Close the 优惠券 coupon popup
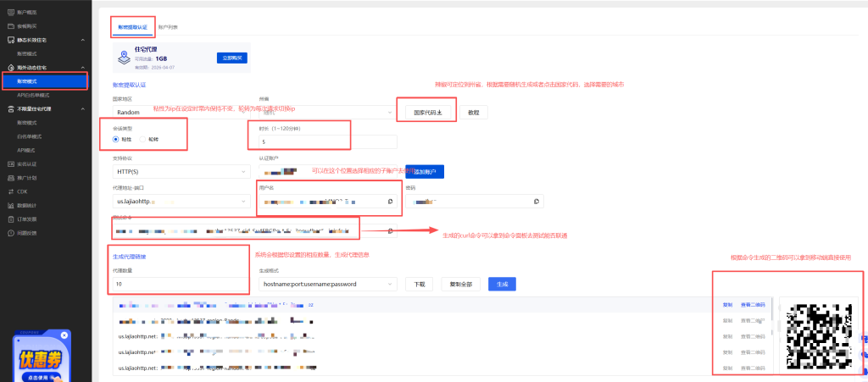 (x=64, y=335)
